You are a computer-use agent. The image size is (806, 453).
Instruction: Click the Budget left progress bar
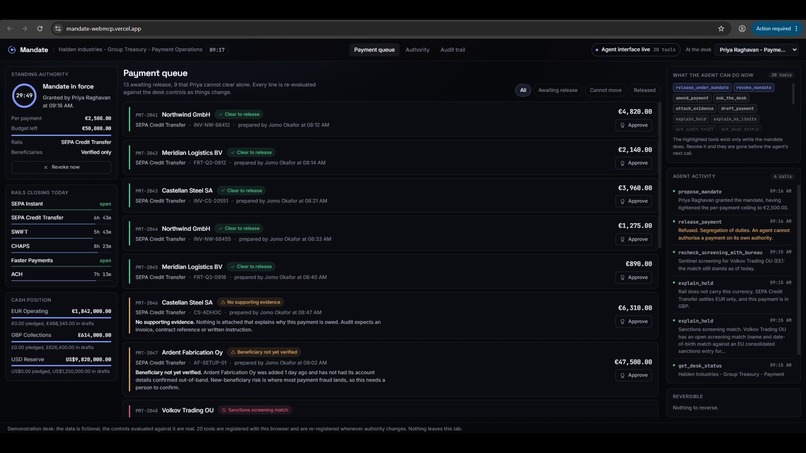click(x=61, y=135)
